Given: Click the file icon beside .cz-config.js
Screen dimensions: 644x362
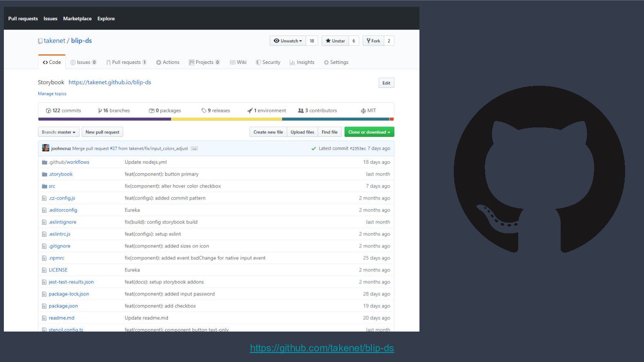Looking at the screenshot, I should click(44, 198).
